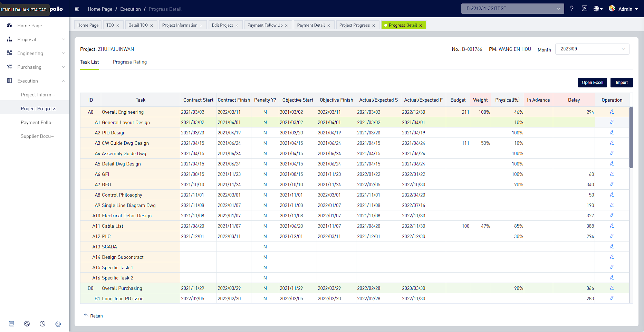Click the fullscreen icon in the header
This screenshot has height=332, width=644.
coord(585,9)
